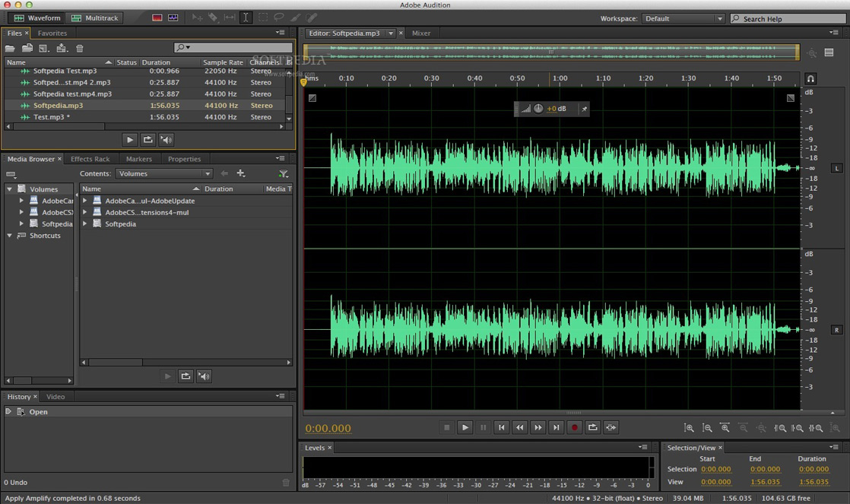Screen dimensions: 850x504
Task: Toggle the left channel L button
Action: coord(837,169)
